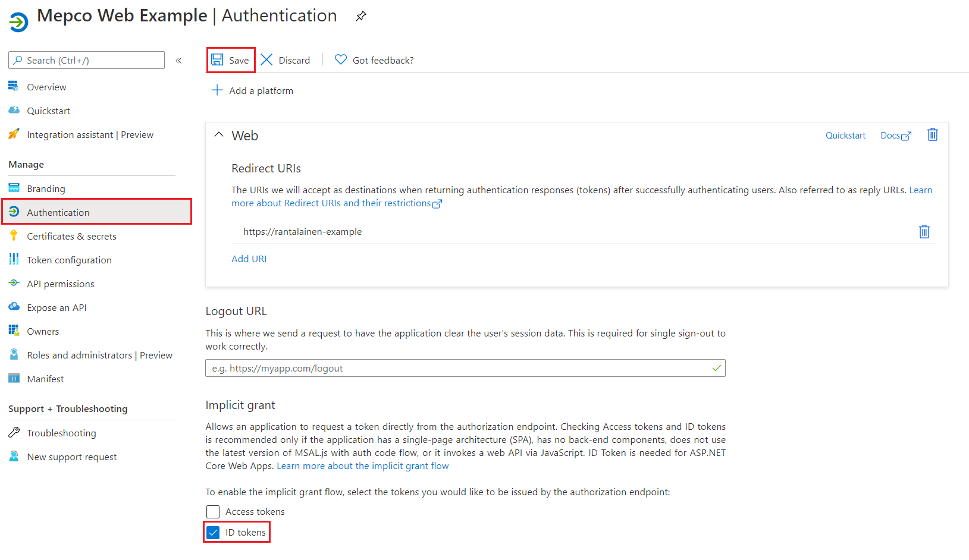
Task: Open Owners in the sidebar menu
Action: [43, 332]
